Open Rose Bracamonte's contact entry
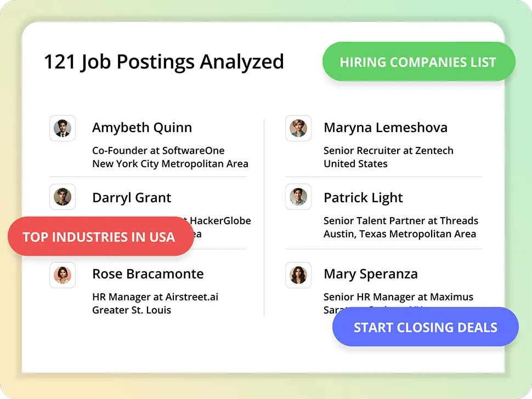Viewport: 532px width, 399px height. tap(148, 274)
